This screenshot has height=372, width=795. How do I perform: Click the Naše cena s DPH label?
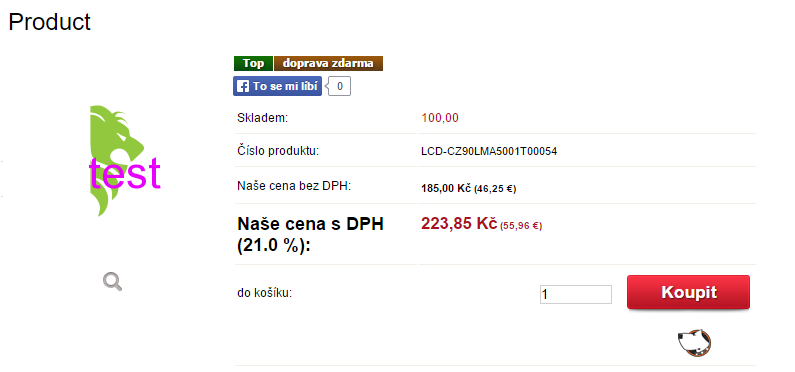(310, 235)
